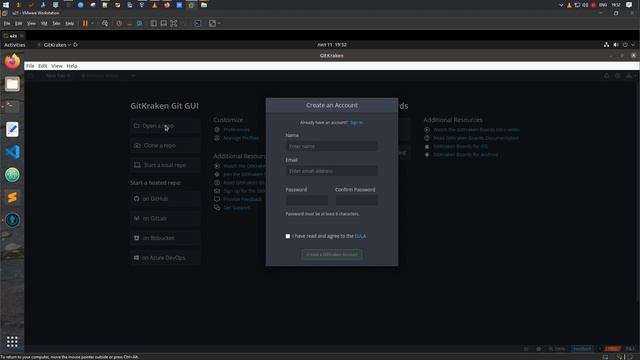640x360 pixels.
Task: Open GitKraken View menu
Action: click(57, 66)
